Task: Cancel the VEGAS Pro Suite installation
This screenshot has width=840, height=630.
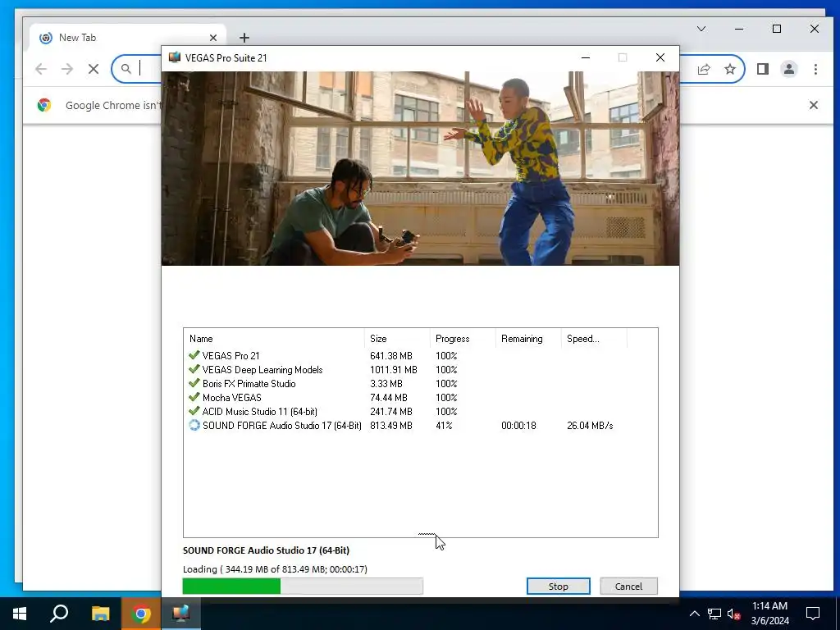Action: click(628, 586)
